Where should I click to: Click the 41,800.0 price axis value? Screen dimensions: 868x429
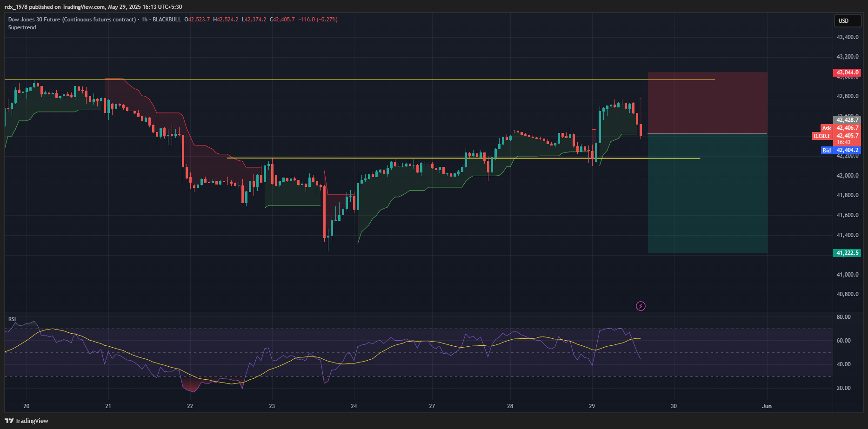click(848, 195)
